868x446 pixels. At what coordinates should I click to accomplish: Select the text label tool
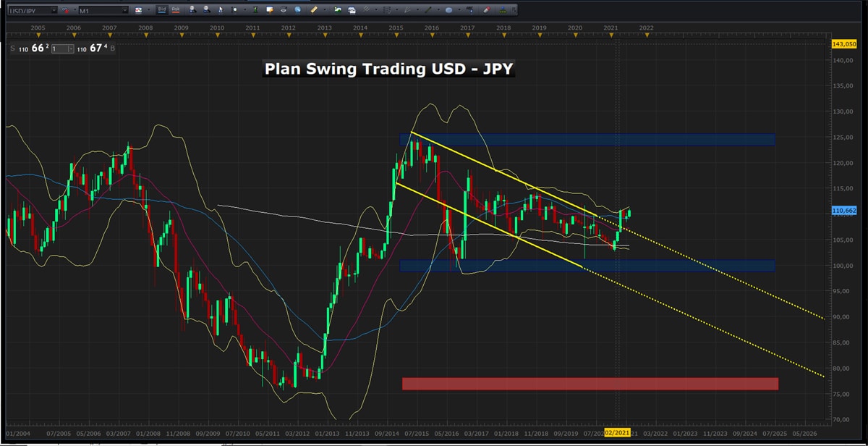click(470, 10)
